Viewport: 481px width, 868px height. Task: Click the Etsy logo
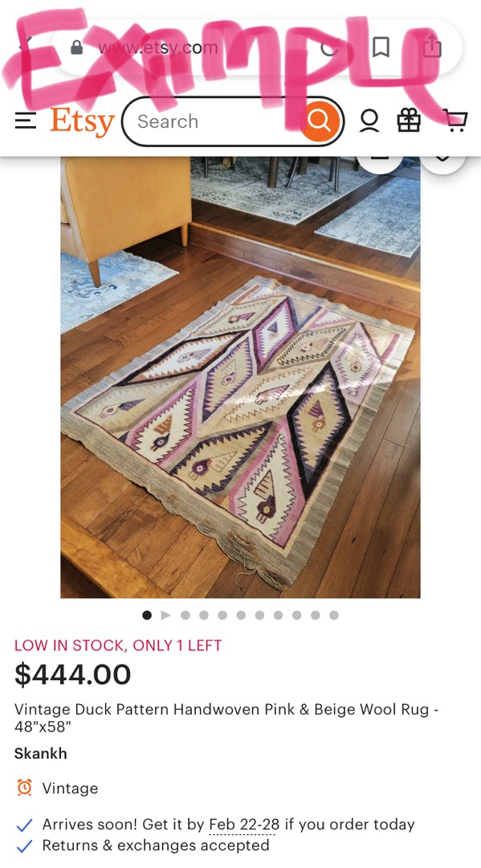pyautogui.click(x=82, y=122)
